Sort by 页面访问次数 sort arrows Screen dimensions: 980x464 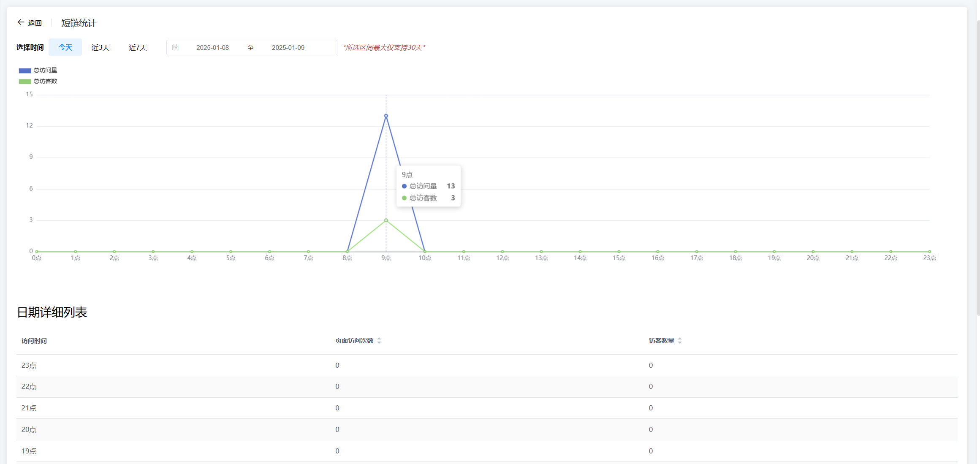click(x=379, y=341)
